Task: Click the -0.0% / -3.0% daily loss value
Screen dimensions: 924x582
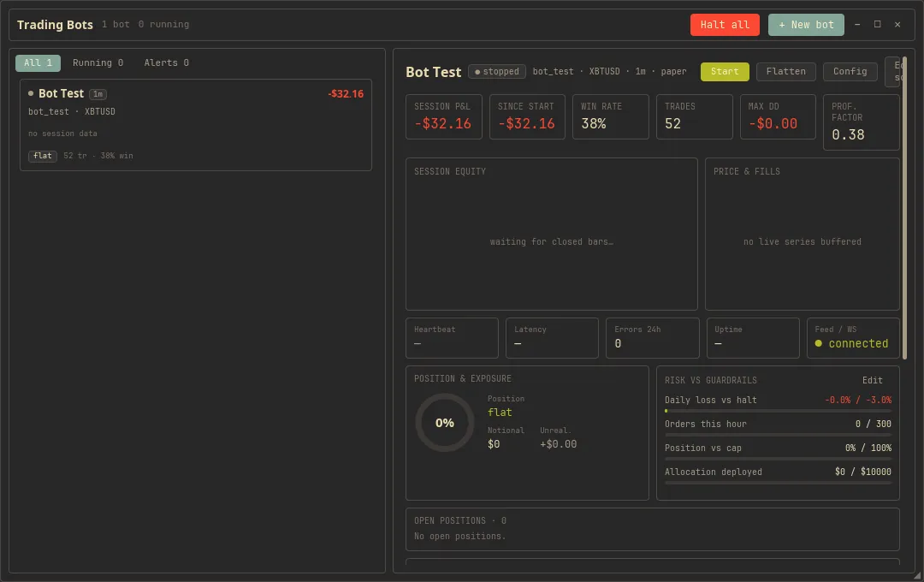Action: (x=858, y=400)
